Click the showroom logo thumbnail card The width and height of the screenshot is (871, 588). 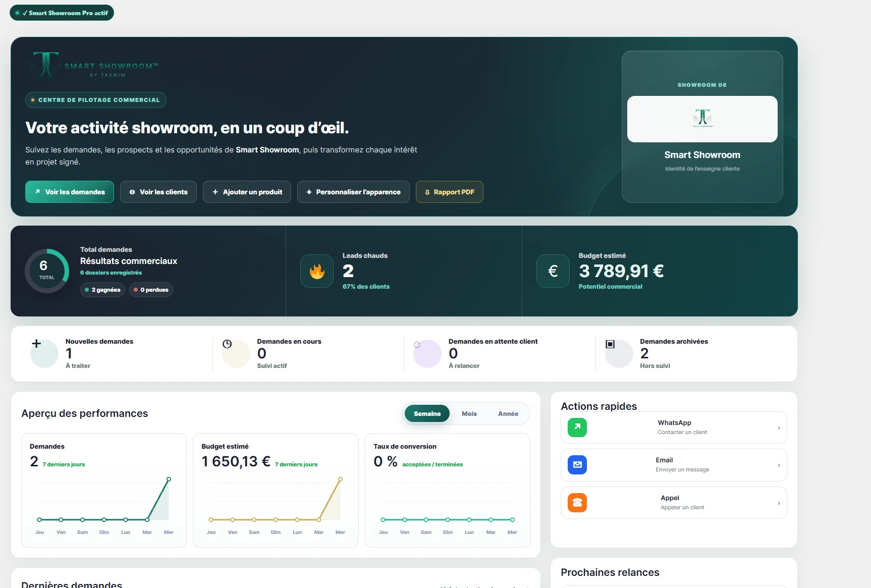[702, 119]
